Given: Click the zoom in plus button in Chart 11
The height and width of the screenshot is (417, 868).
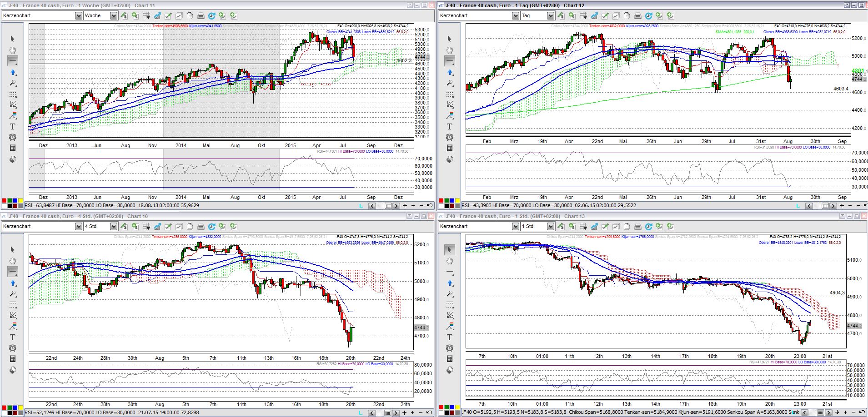Looking at the screenshot, I should click(x=413, y=206).
